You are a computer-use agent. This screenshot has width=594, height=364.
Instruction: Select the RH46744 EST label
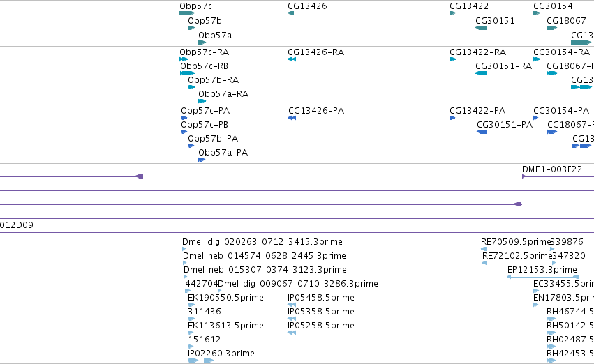570,312
